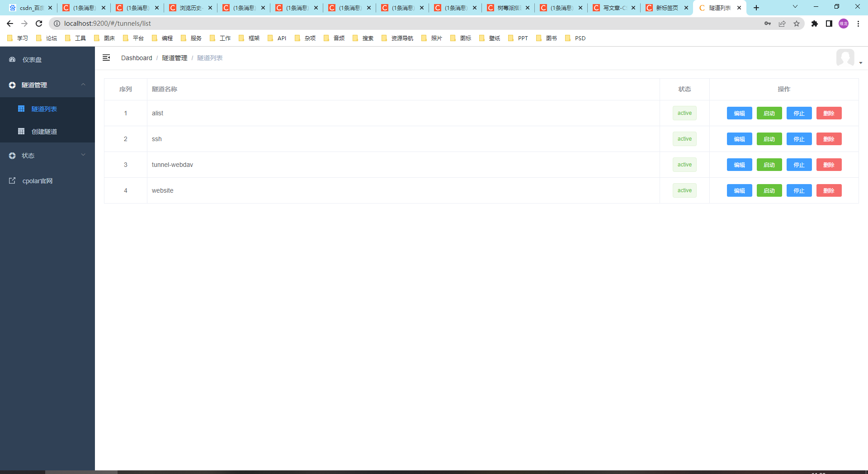This screenshot has height=474, width=868.
Task: Close the 浏览历史 tab
Action: 210,8
